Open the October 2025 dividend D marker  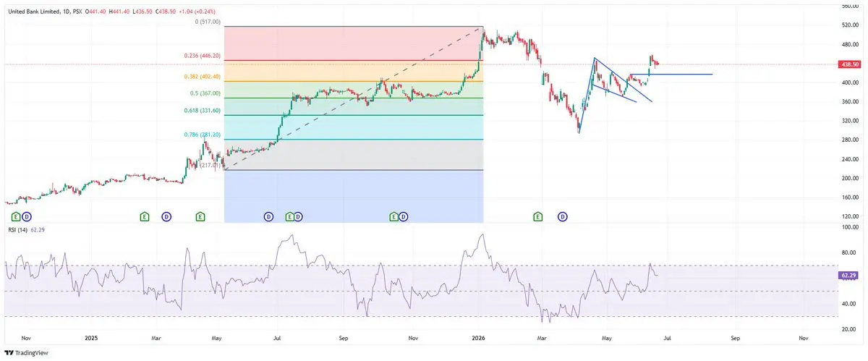(x=404, y=216)
